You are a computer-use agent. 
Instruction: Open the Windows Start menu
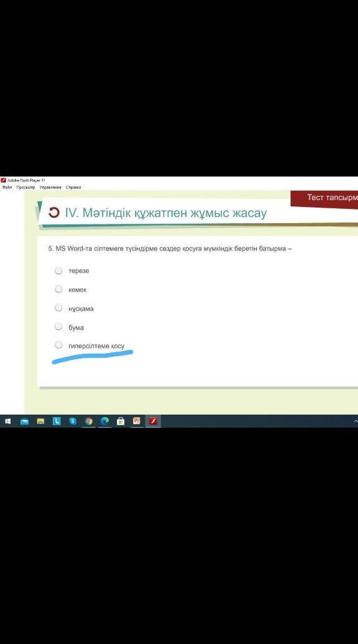point(8,421)
